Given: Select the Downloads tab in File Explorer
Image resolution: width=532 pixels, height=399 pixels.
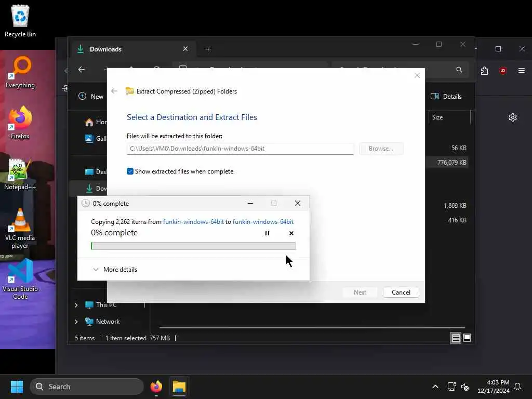Looking at the screenshot, I should (x=132, y=49).
